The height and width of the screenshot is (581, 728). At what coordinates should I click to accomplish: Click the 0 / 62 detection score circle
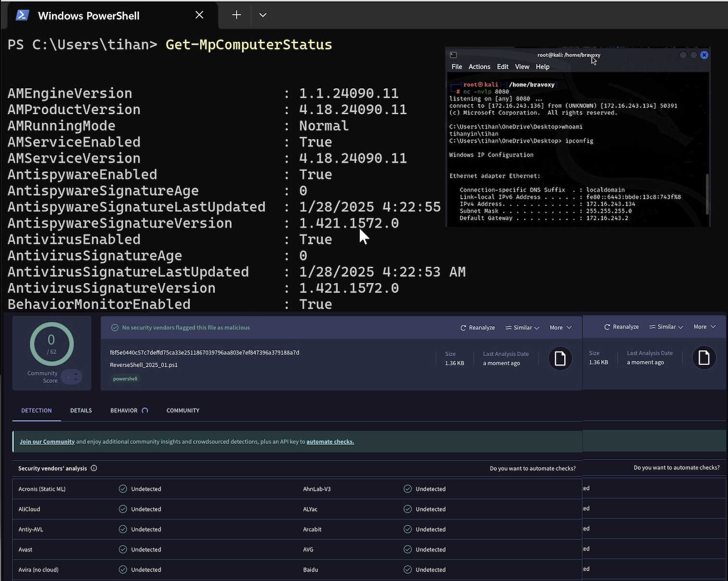coord(52,344)
